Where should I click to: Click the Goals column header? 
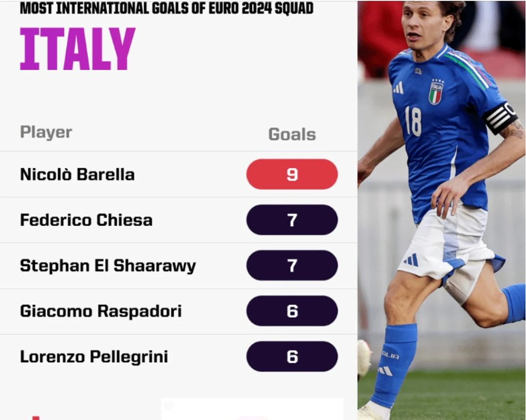(x=292, y=134)
